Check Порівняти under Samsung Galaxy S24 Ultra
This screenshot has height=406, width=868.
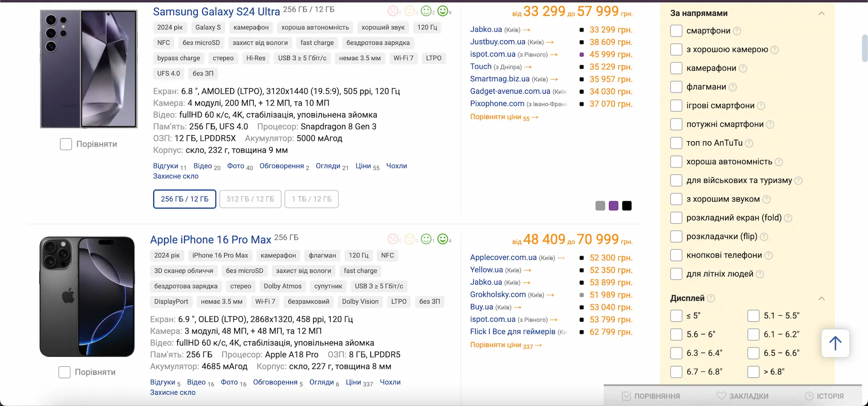(x=66, y=144)
